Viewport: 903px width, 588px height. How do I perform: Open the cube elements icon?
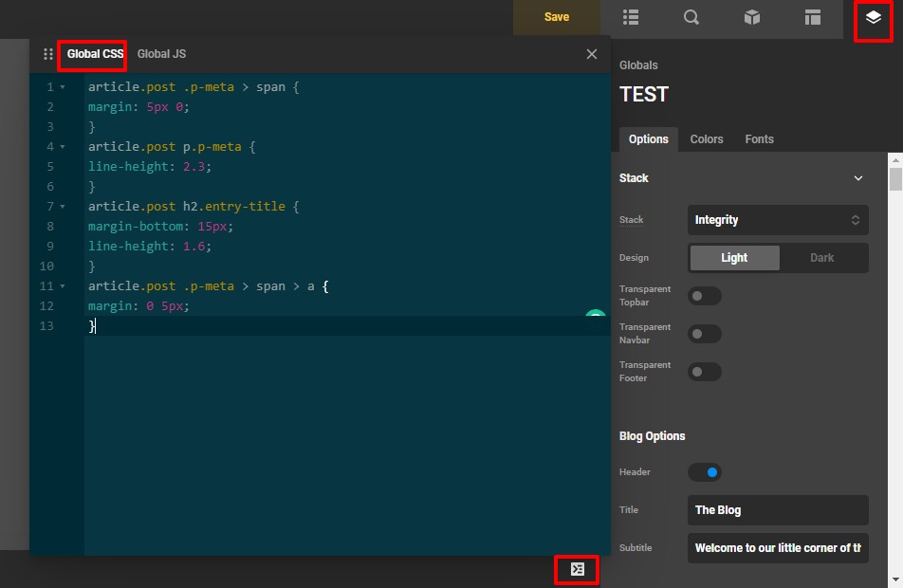[x=752, y=17]
